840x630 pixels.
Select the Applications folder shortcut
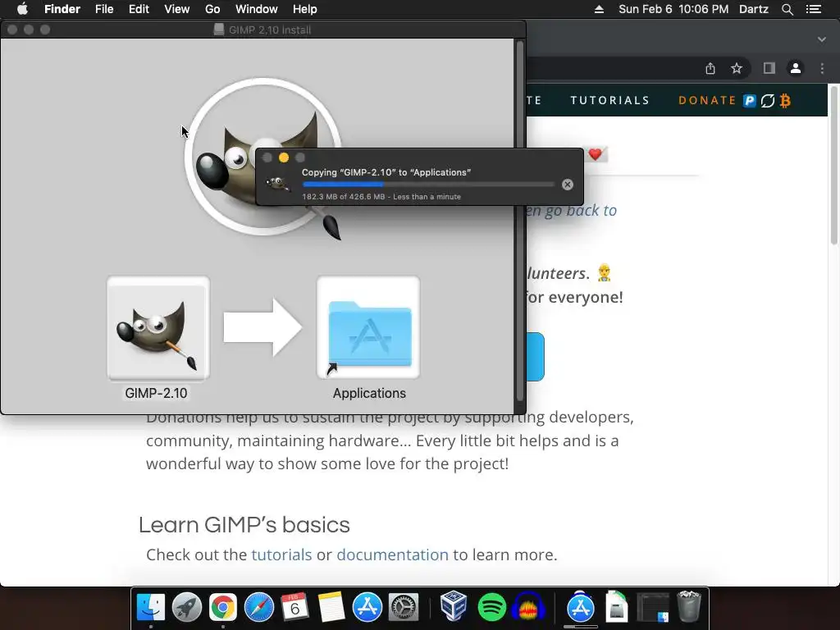coord(368,328)
